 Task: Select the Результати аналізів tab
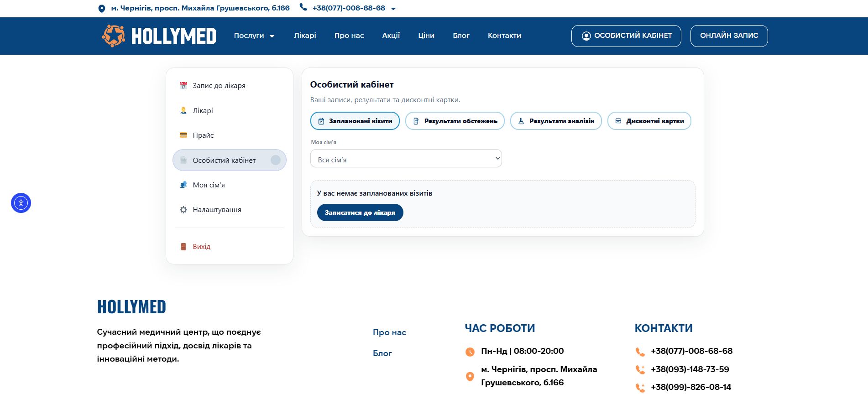pyautogui.click(x=556, y=121)
